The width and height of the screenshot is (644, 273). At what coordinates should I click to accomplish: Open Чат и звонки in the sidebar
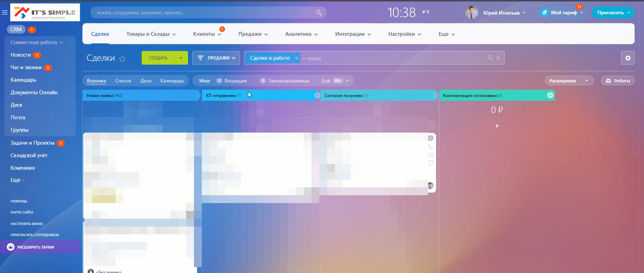coord(26,68)
